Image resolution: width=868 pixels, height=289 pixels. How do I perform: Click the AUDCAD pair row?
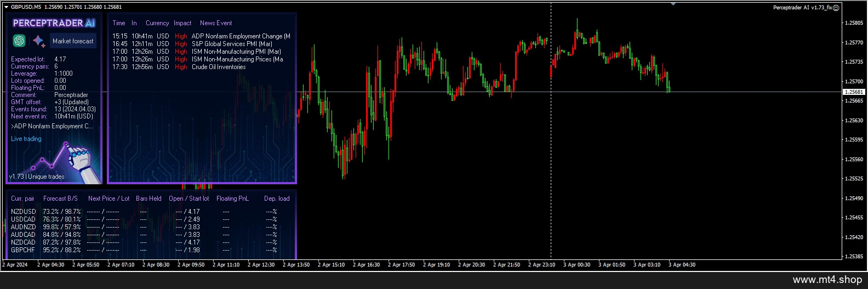[x=144, y=235]
